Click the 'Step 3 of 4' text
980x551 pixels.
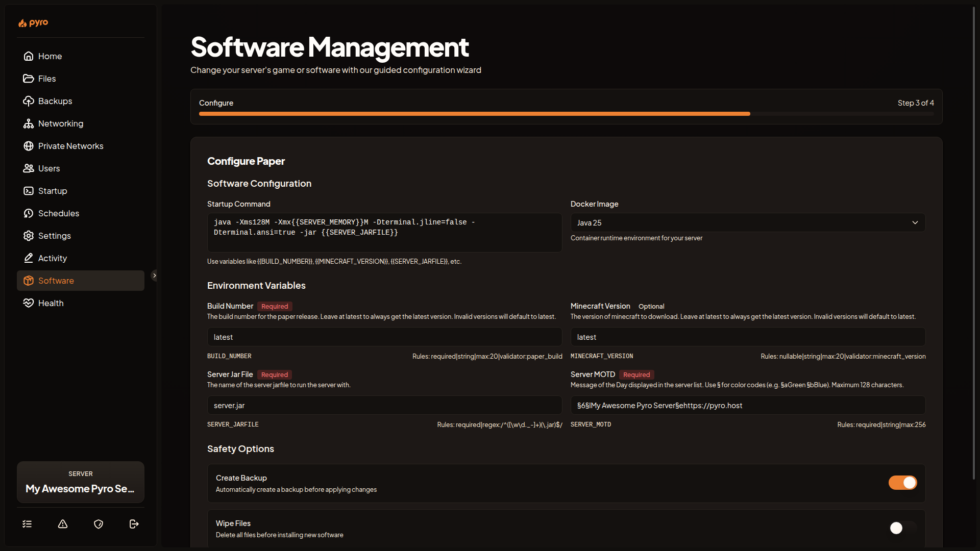(x=916, y=103)
